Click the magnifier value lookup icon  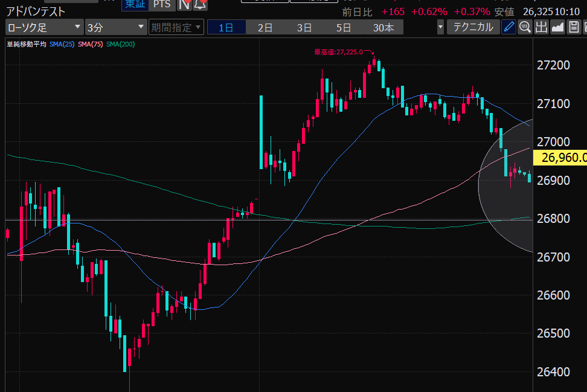point(525,27)
